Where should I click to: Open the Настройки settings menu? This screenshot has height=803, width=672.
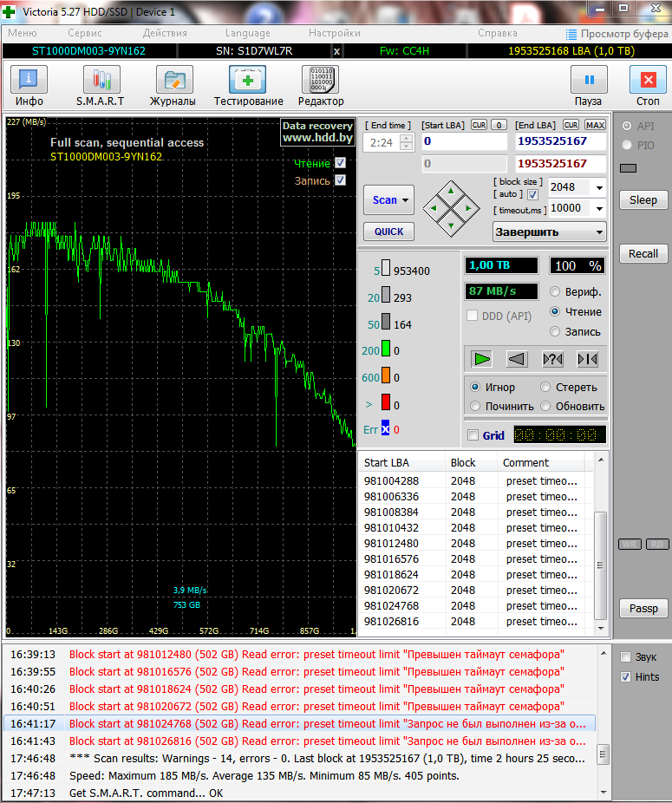[334, 33]
